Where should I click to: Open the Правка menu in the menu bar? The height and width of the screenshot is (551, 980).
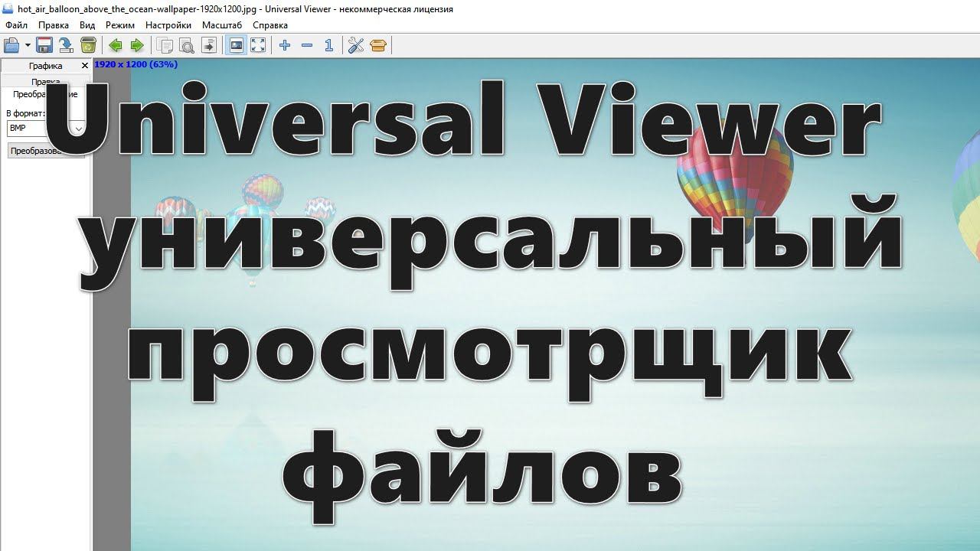54,25
